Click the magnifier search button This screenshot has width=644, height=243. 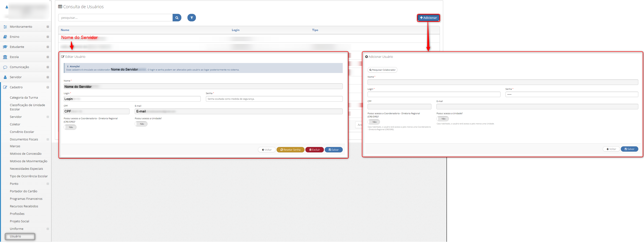point(177,18)
